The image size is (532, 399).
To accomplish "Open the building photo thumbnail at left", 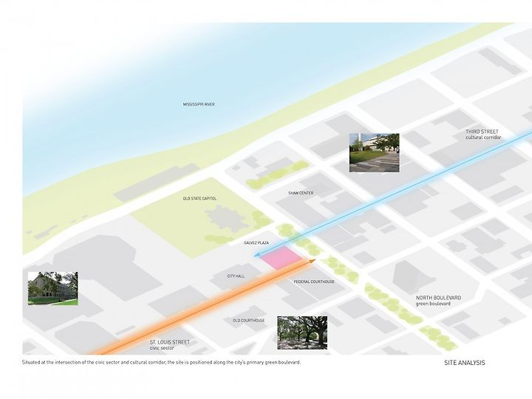I will (x=52, y=288).
